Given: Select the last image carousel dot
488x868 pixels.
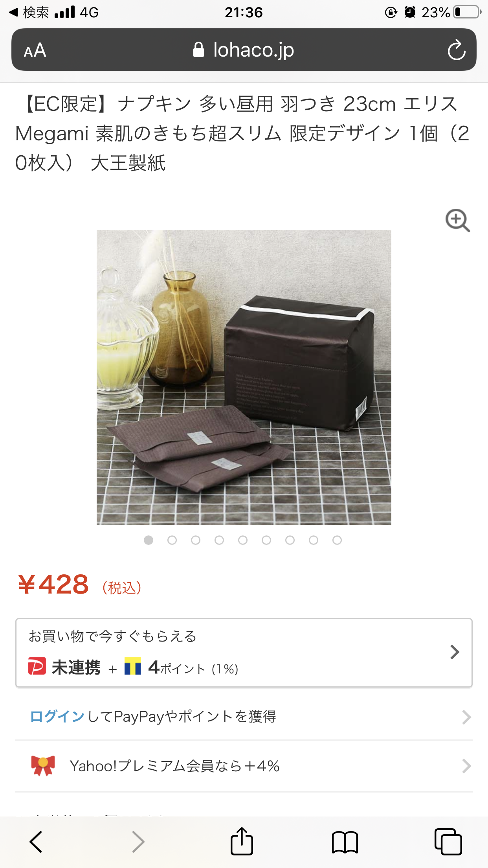Looking at the screenshot, I should point(337,540).
